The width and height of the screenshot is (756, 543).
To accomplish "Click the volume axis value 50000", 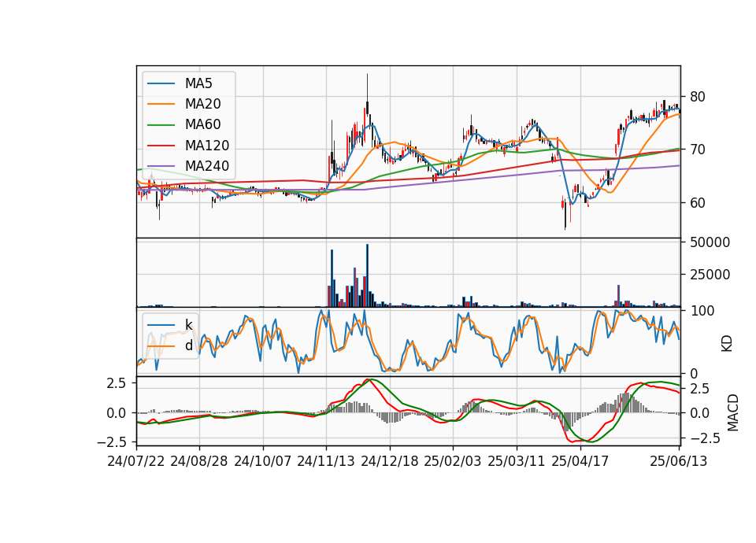I will (710, 242).
